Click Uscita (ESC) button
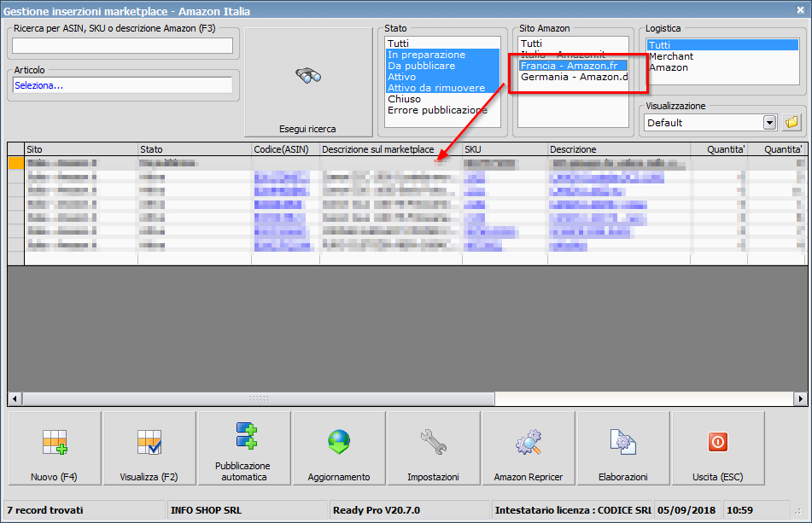This screenshot has height=523, width=812. point(718,449)
